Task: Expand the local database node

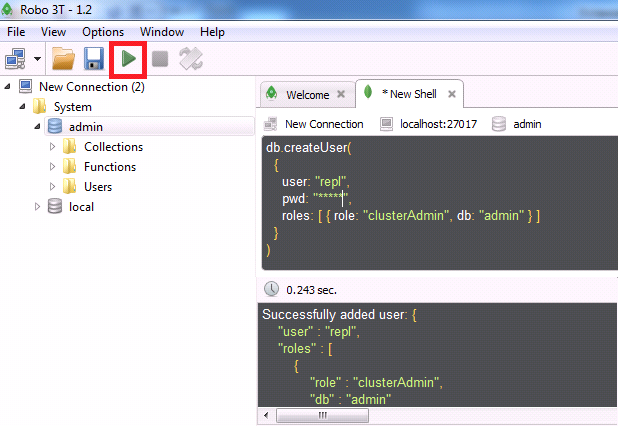Action: click(38, 207)
